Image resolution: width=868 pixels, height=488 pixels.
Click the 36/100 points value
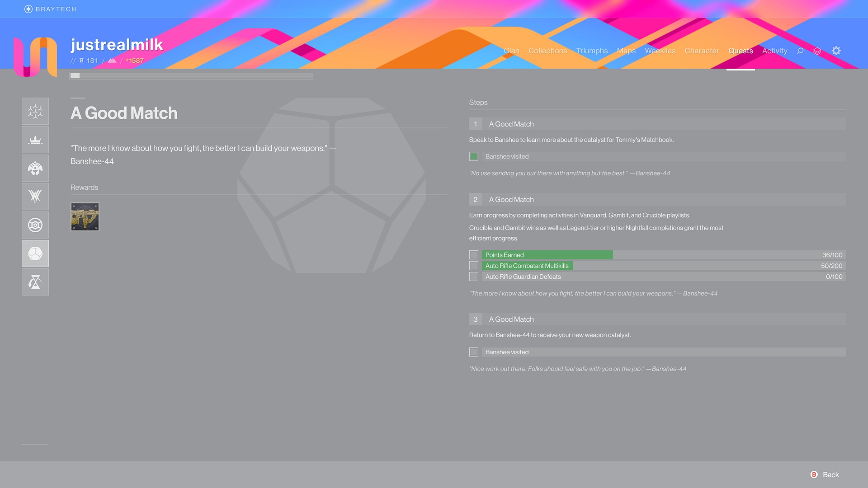[x=832, y=255]
